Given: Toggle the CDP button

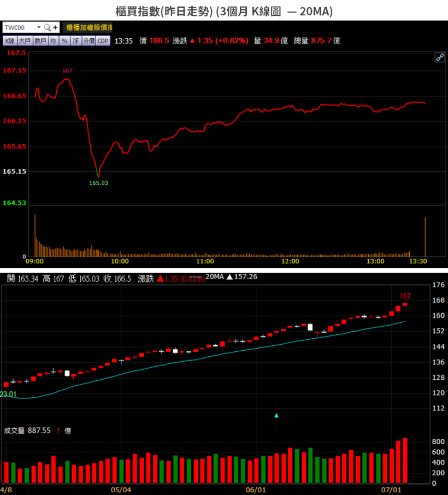Looking at the screenshot, I should point(103,41).
